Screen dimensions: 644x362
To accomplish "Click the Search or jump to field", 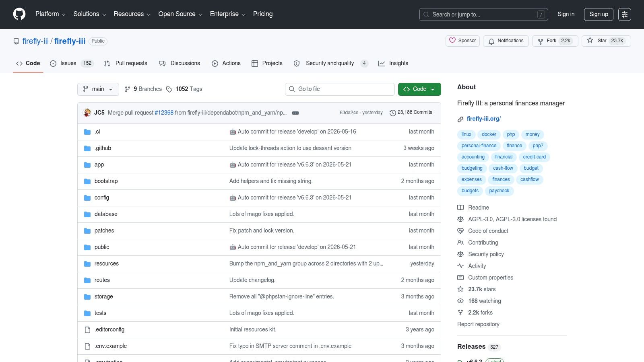I will tap(484, 14).
